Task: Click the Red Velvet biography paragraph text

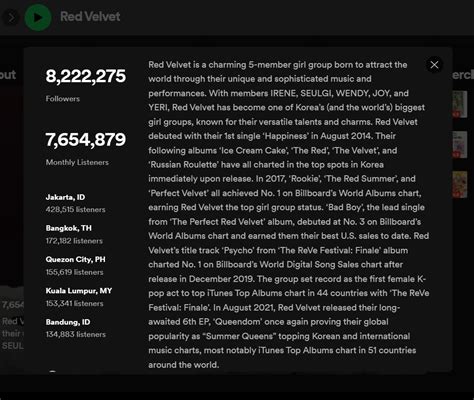Action: click(289, 214)
